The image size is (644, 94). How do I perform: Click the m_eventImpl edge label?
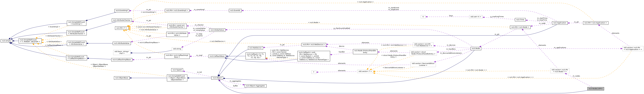(199, 9)
